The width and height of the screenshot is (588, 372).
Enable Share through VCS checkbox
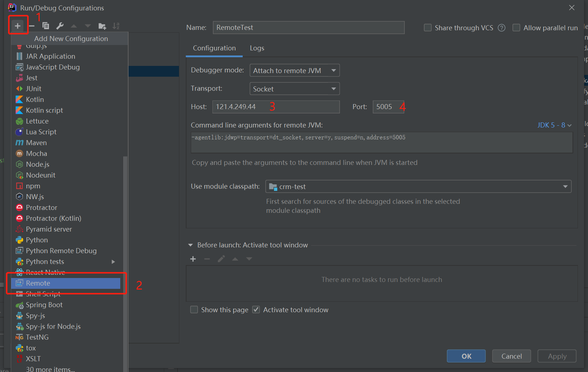click(428, 28)
